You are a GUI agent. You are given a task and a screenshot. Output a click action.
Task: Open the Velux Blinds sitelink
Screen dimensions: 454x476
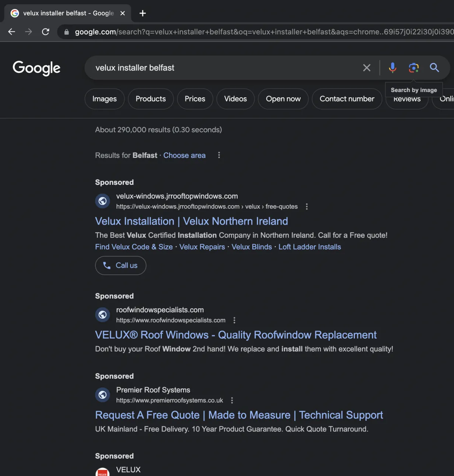[x=252, y=247]
